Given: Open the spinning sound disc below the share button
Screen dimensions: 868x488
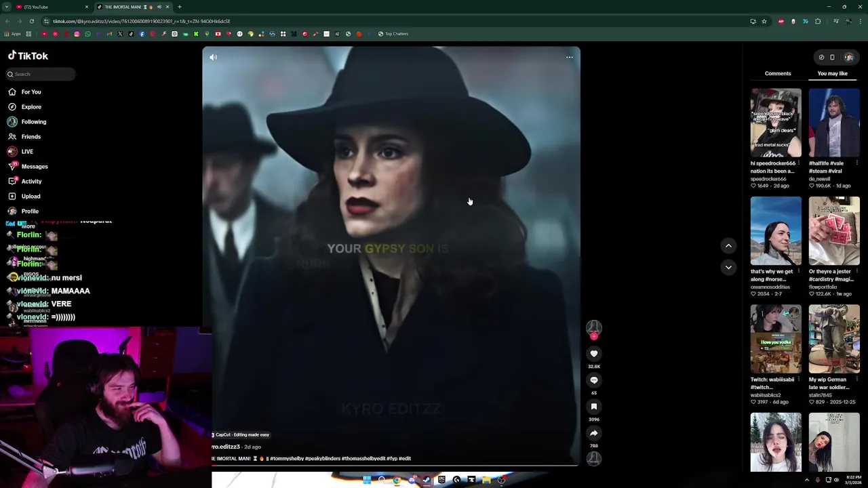Looking at the screenshot, I should tap(593, 459).
